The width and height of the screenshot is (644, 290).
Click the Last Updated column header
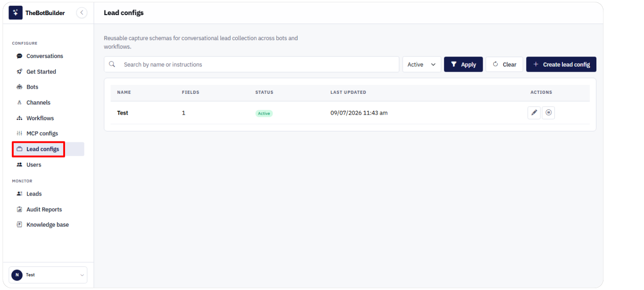click(348, 92)
